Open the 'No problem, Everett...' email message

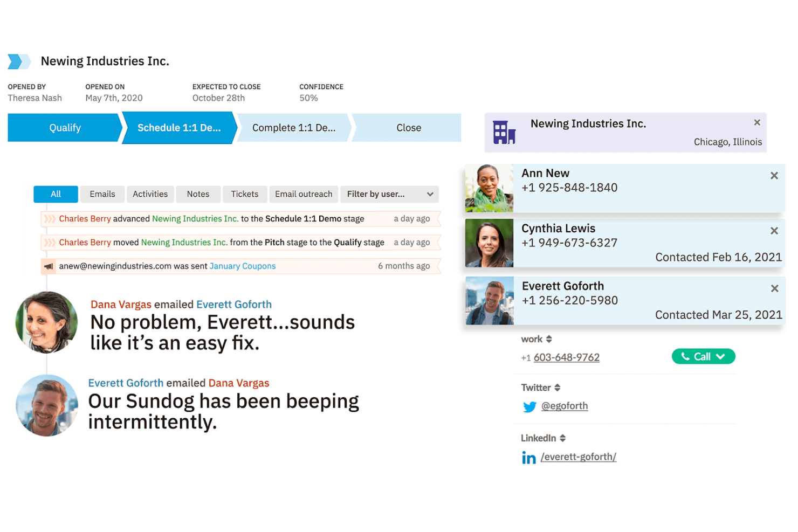[x=222, y=333]
